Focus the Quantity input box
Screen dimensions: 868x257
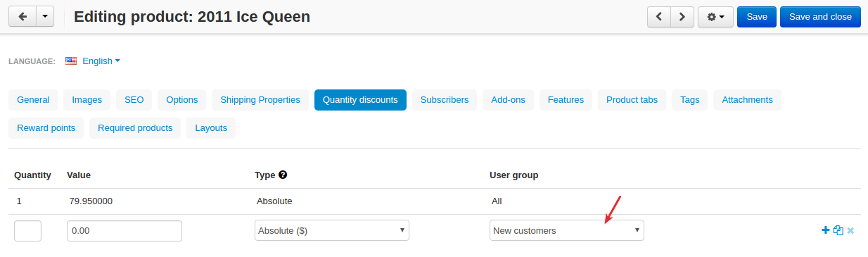point(27,230)
